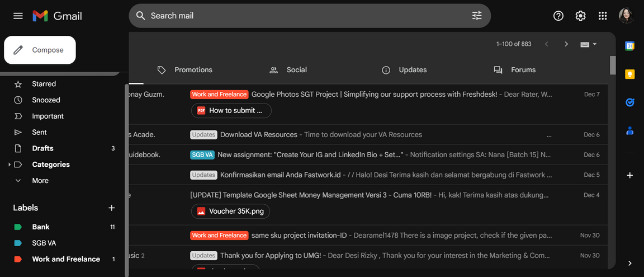Click the Compose button
Viewport: 644px width, 277px height.
40,50
